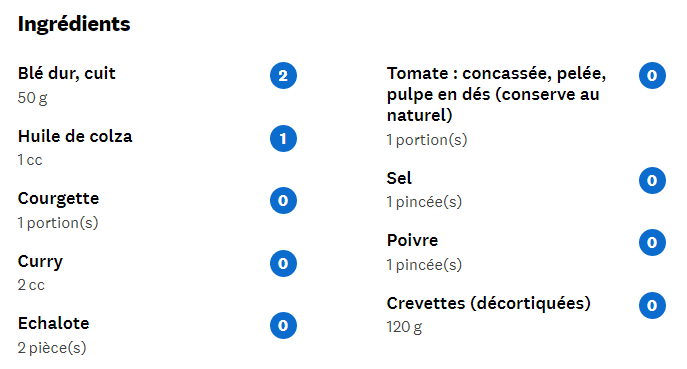Open the Huile de colza ingredient

75,136
